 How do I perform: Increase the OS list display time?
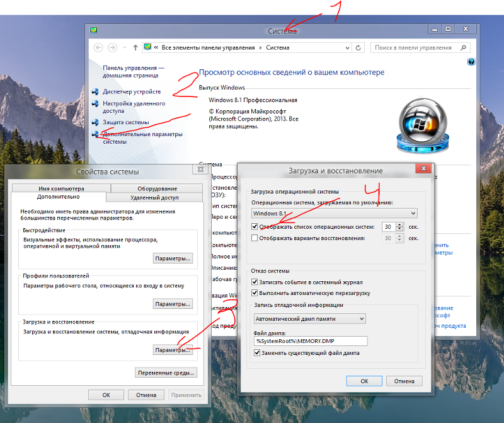[399, 224]
